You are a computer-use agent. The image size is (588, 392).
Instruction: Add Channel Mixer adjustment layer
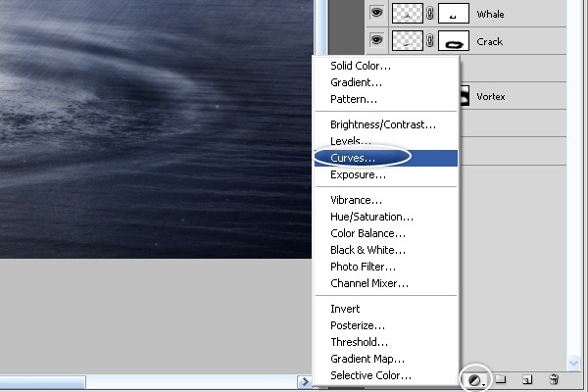point(386,283)
